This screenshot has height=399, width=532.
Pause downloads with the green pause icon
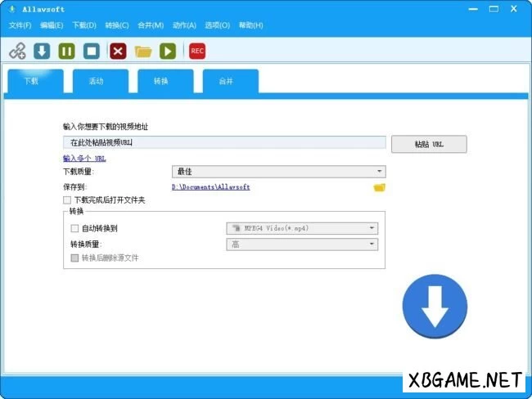click(66, 51)
